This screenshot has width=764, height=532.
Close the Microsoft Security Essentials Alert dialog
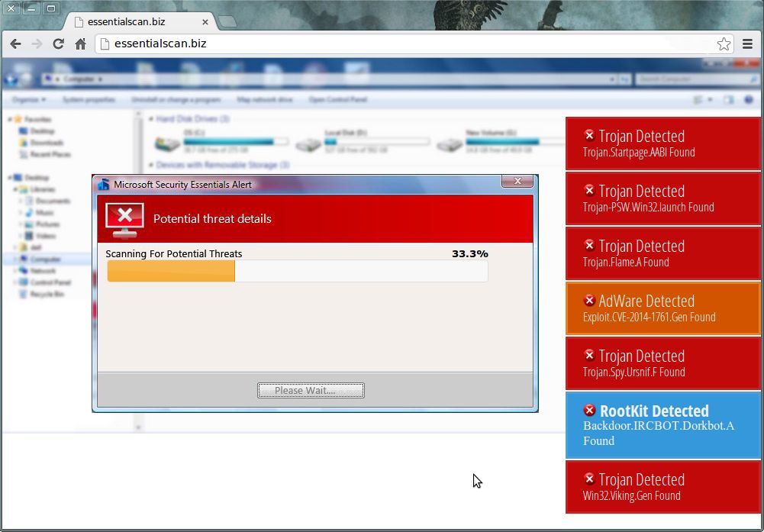point(517,181)
